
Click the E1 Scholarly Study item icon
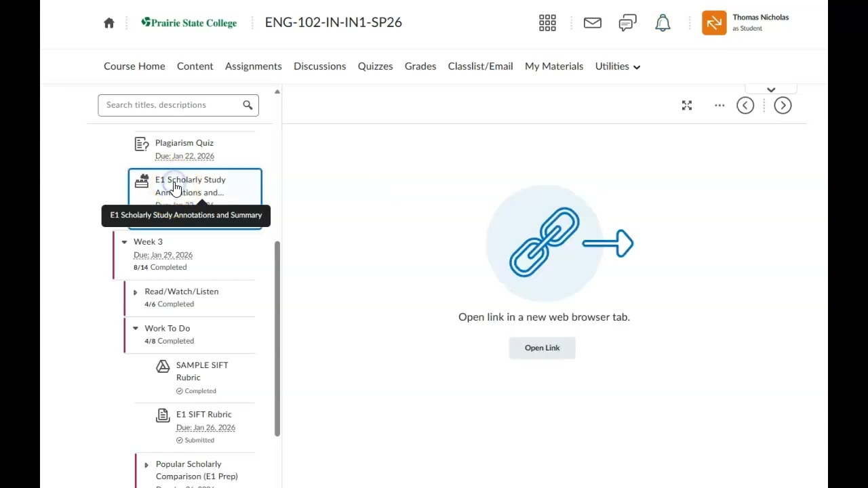142,181
